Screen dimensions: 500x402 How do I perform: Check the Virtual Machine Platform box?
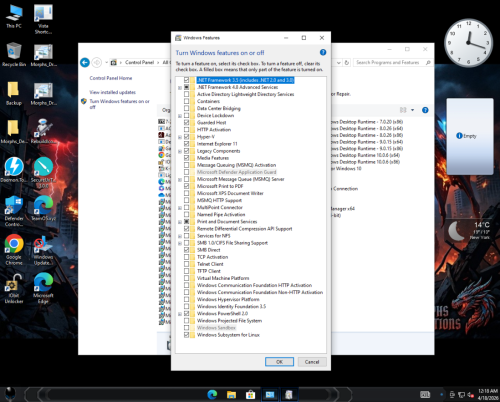pos(186,278)
